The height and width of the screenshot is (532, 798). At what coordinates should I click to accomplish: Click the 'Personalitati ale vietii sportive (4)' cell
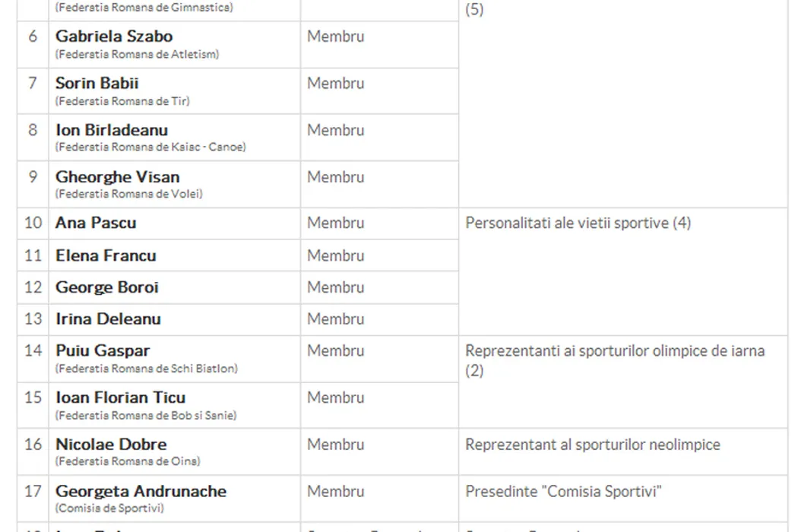578,223
